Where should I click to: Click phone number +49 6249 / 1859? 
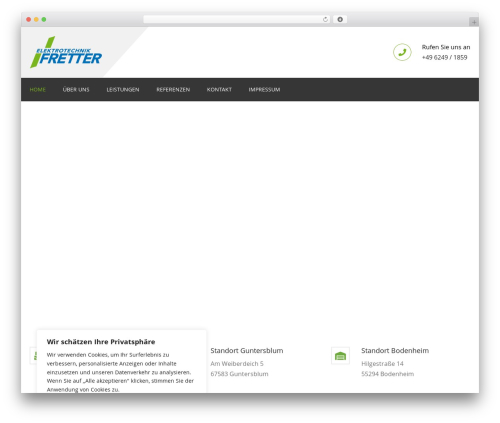point(444,58)
